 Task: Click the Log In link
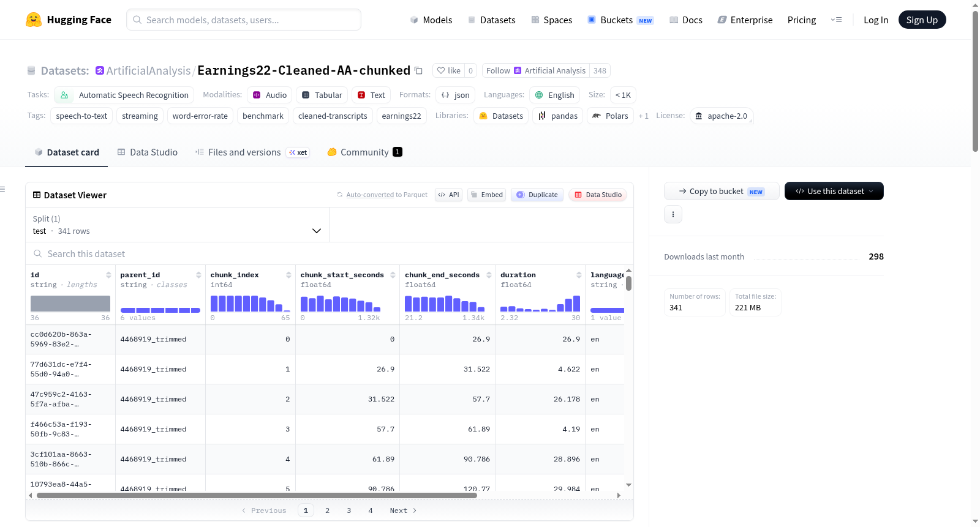point(876,20)
